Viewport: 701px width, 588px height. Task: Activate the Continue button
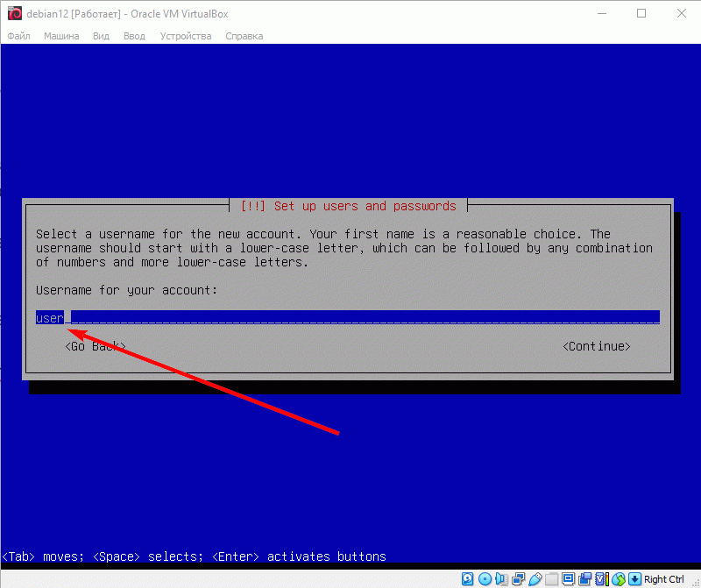click(597, 346)
